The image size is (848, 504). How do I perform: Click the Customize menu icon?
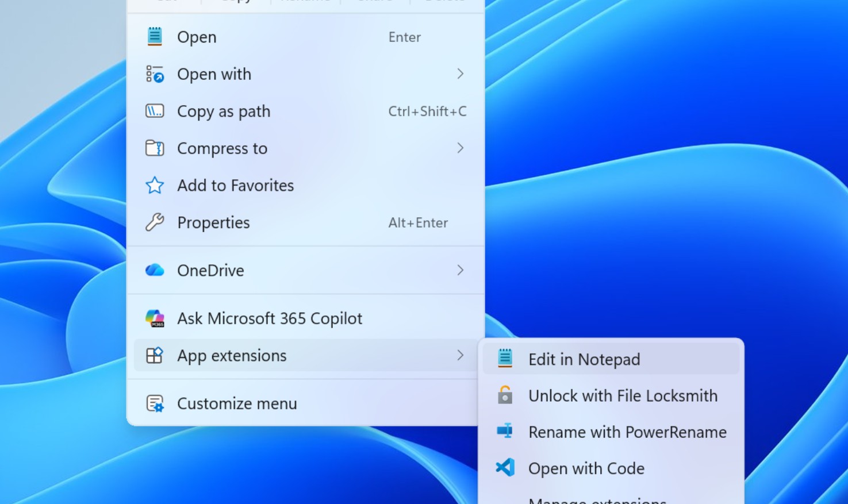point(155,403)
